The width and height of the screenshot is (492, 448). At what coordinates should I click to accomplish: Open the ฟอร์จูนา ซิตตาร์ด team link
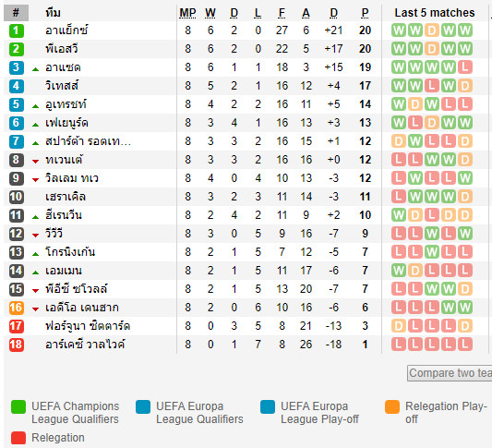(x=88, y=326)
